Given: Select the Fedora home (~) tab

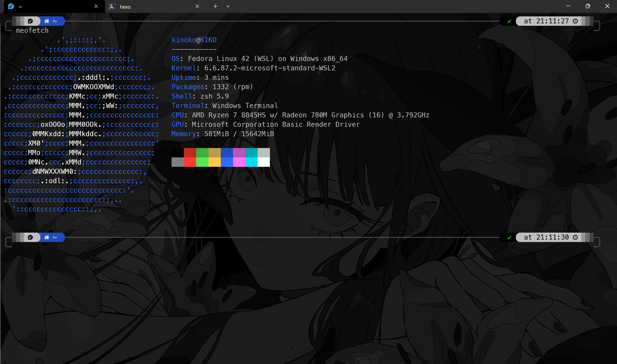Looking at the screenshot, I should [54, 7].
